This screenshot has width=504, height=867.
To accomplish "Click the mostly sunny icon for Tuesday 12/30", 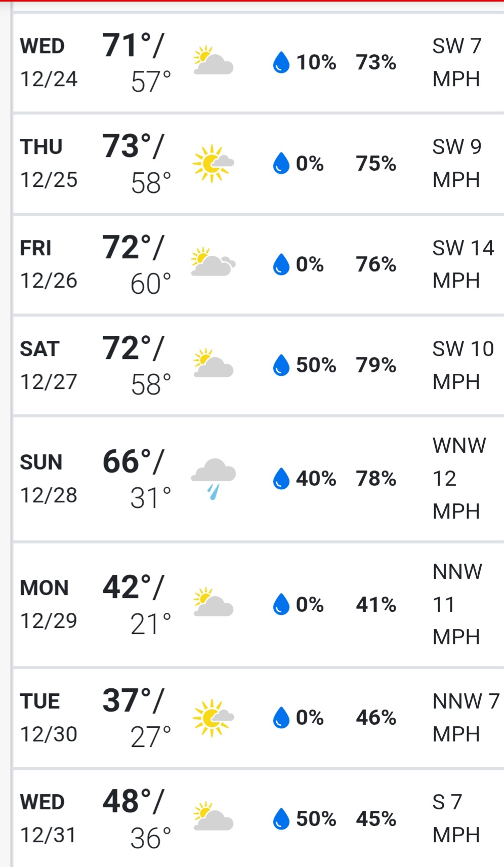I will [213, 717].
